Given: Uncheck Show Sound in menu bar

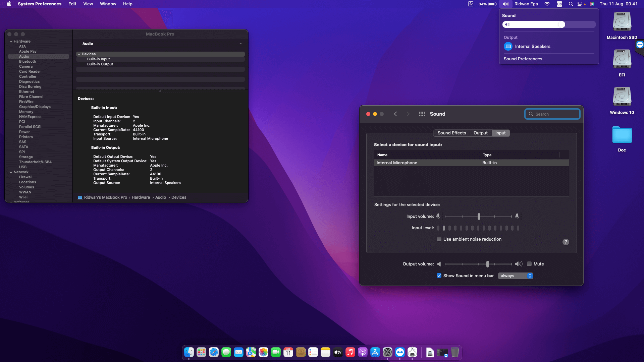Looking at the screenshot, I should click(439, 276).
